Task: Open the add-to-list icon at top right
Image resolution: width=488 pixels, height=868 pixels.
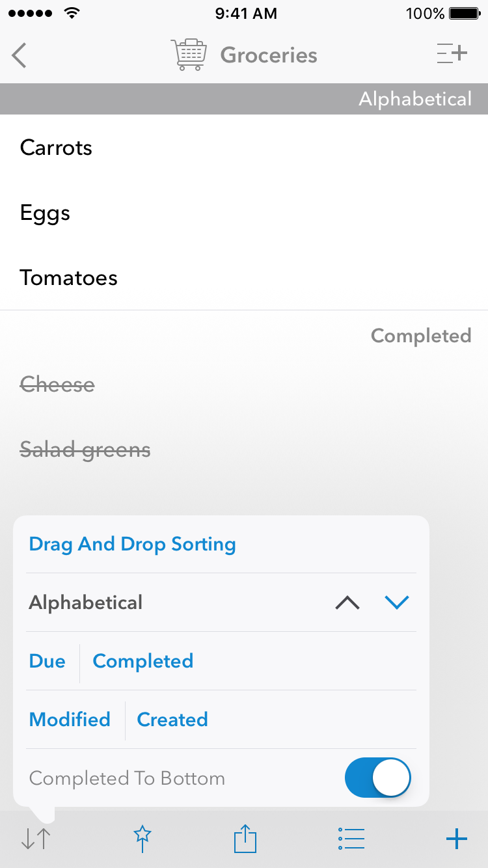Action: pyautogui.click(x=452, y=54)
